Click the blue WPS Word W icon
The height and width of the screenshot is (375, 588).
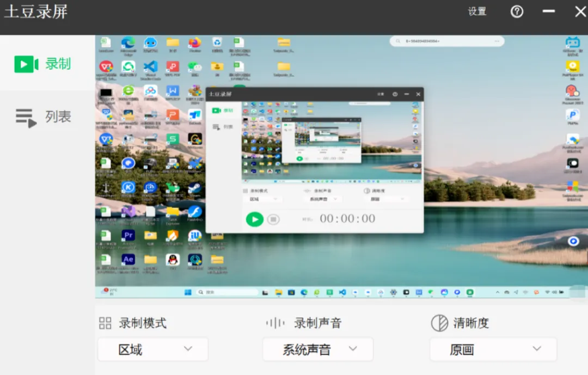173,91
